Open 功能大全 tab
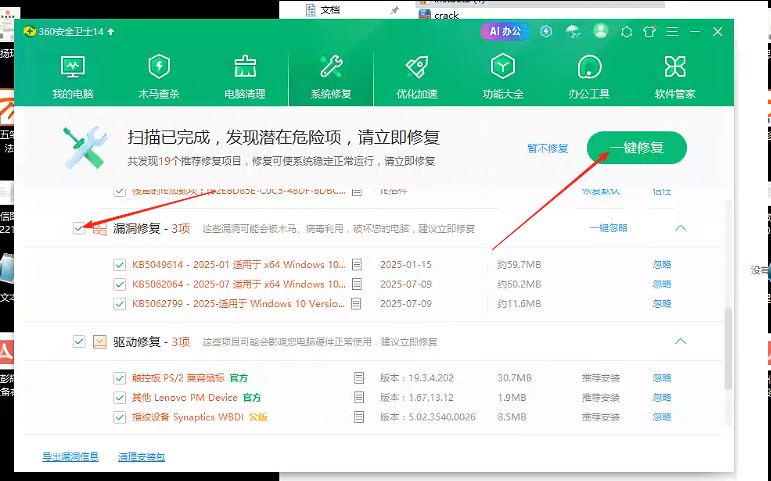The image size is (771, 481). [x=503, y=77]
